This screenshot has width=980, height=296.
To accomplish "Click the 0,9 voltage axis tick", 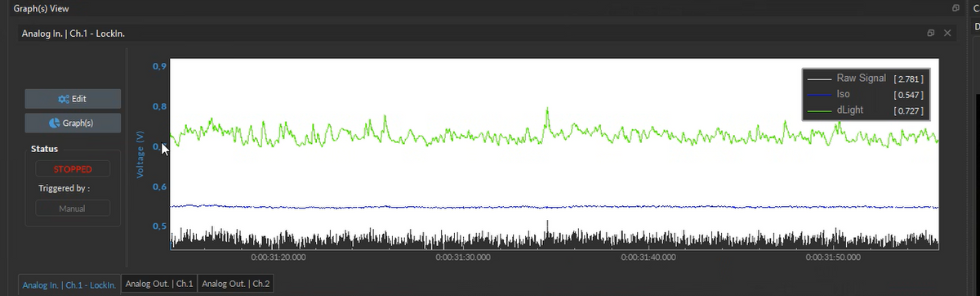I will pos(159,66).
